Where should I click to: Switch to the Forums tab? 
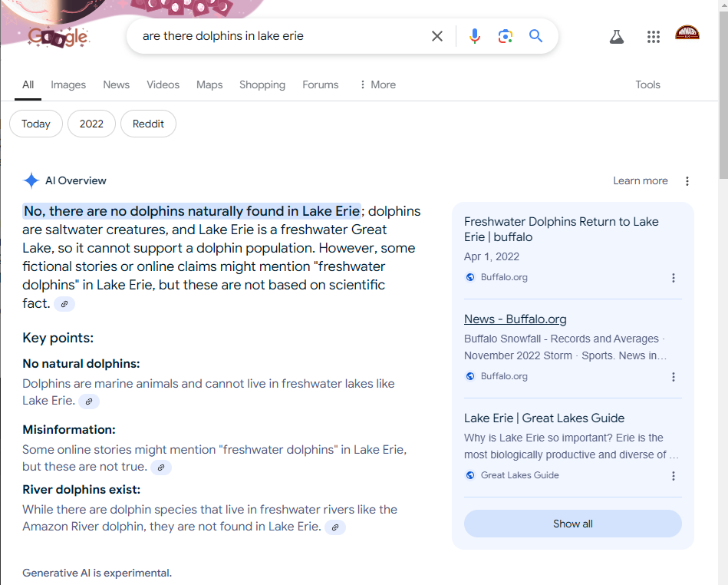pos(321,84)
